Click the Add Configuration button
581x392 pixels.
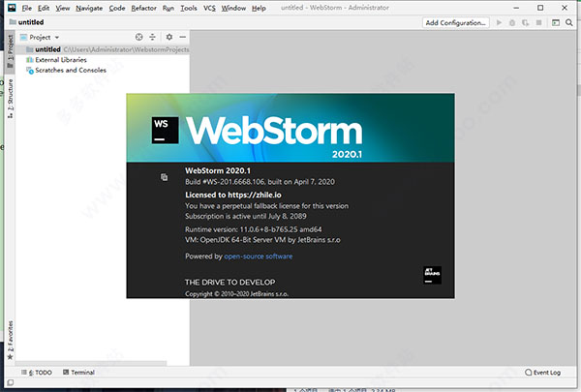click(455, 22)
